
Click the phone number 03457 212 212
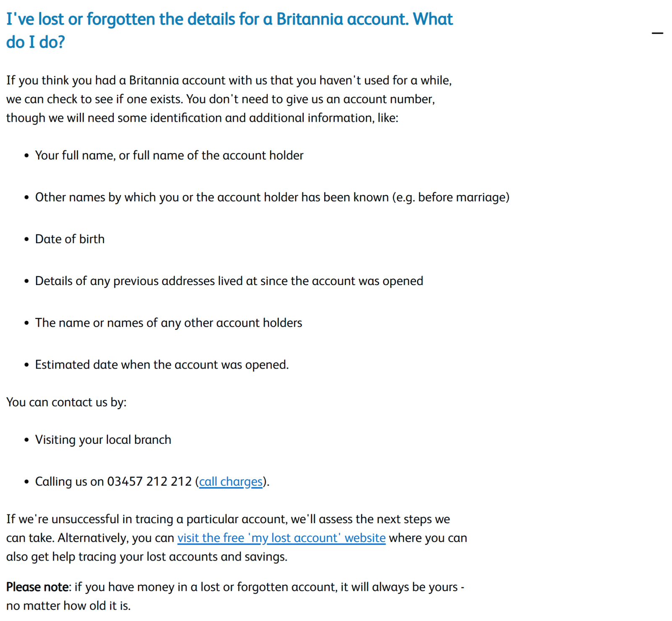pos(149,482)
